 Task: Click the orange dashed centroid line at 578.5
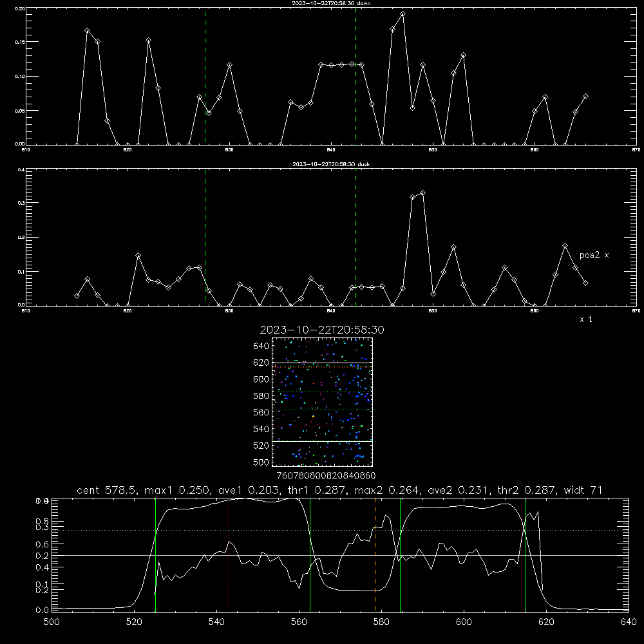point(375,555)
